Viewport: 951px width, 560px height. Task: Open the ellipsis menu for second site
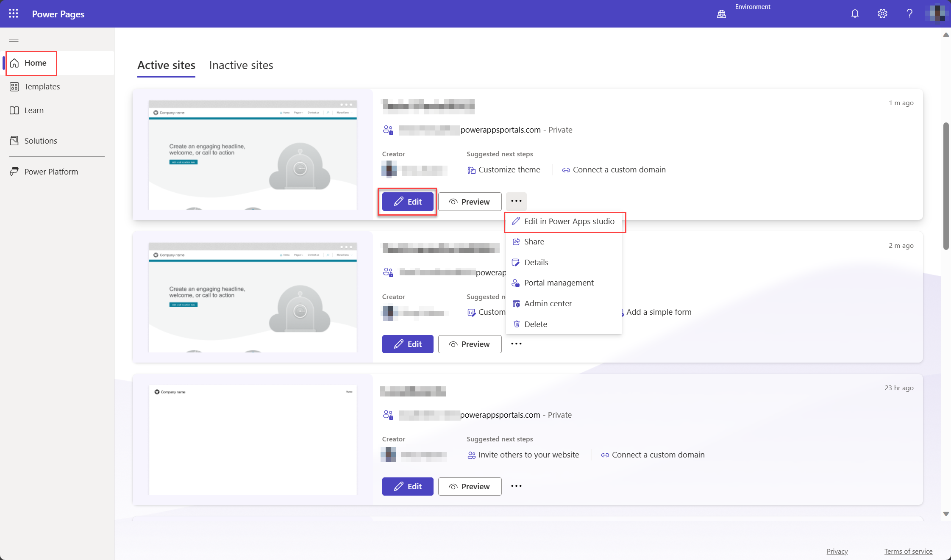(516, 344)
